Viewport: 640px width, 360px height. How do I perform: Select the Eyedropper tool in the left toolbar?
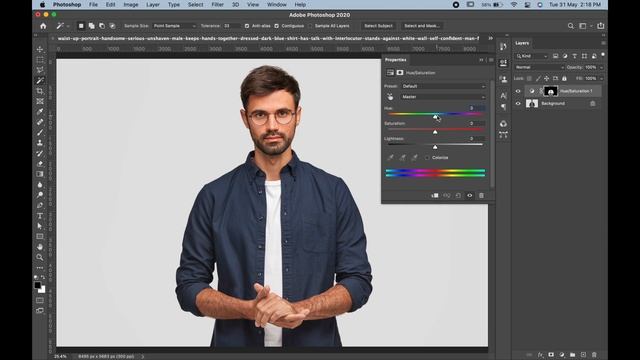(x=40, y=112)
